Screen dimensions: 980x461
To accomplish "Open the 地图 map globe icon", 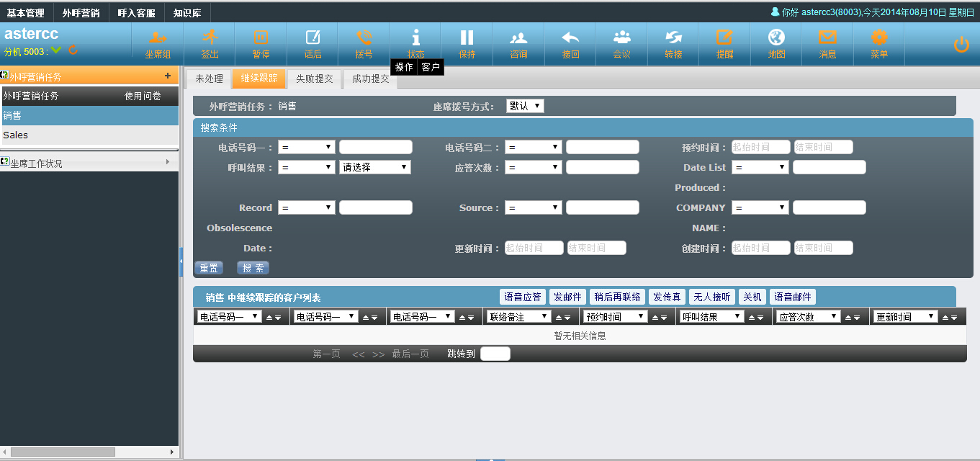I will click(776, 38).
